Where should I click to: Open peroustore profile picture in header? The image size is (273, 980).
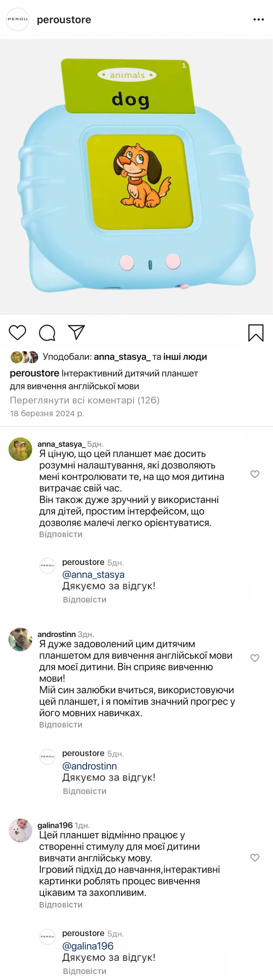[17, 20]
